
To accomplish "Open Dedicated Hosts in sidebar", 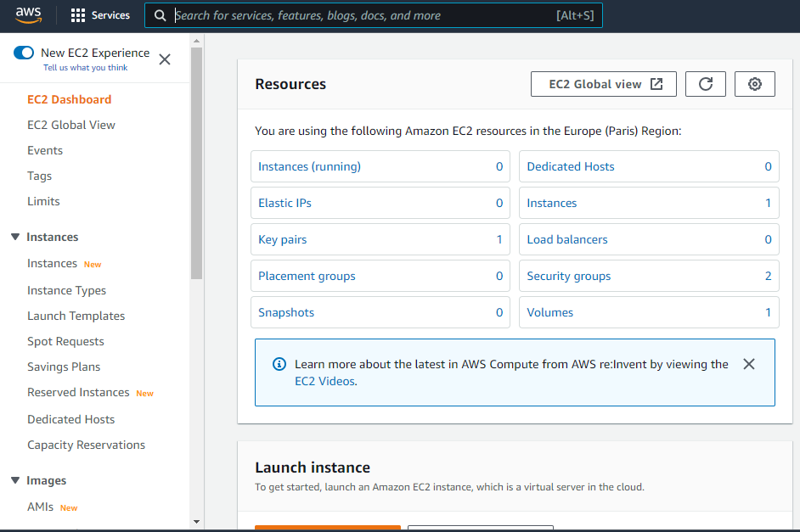I will pos(71,419).
